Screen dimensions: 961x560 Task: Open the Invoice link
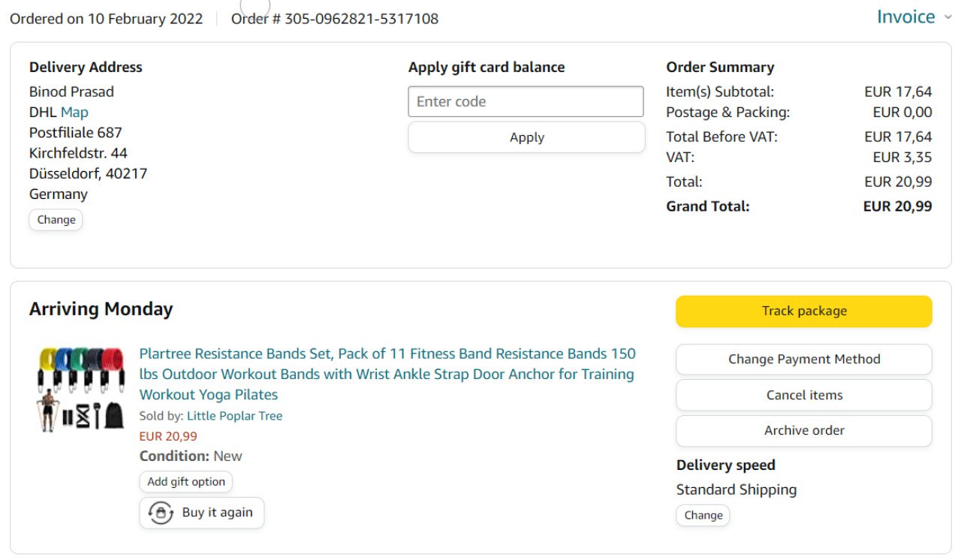(x=905, y=17)
